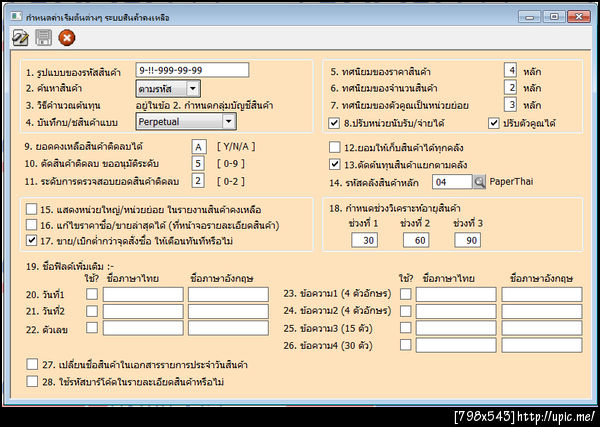Click the [ Y/N/A ] hint text
600x427 pixels.
(236, 146)
